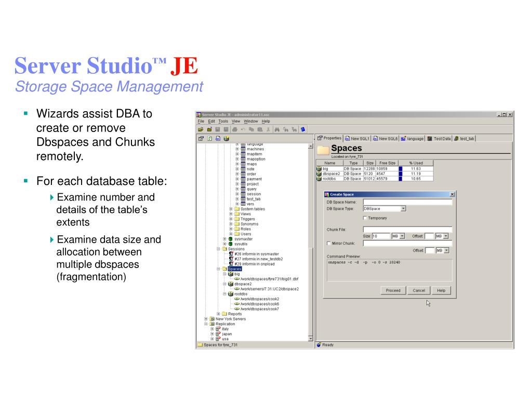The width and height of the screenshot is (532, 399).
Task: Open the Tools menu
Action: (223, 122)
